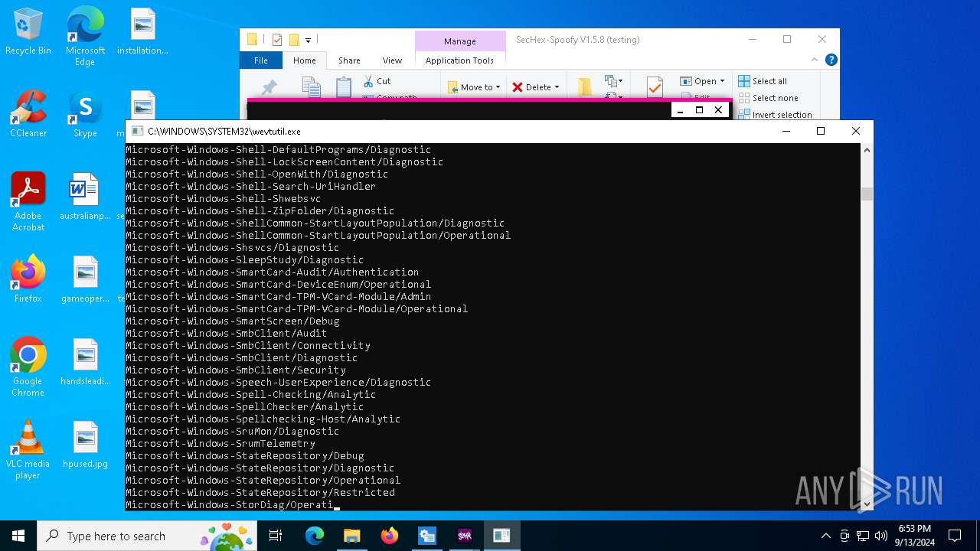This screenshot has height=551, width=980.
Task: Click the Start button
Action: pos(18,536)
